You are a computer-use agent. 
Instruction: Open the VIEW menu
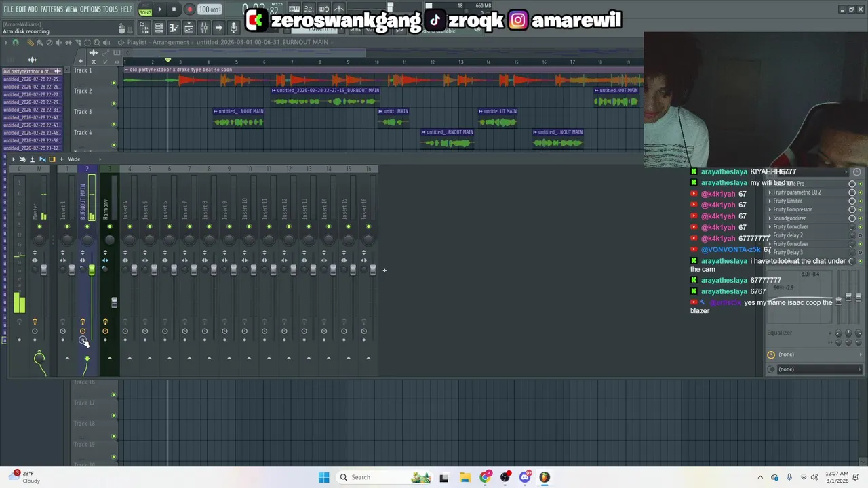(71, 9)
